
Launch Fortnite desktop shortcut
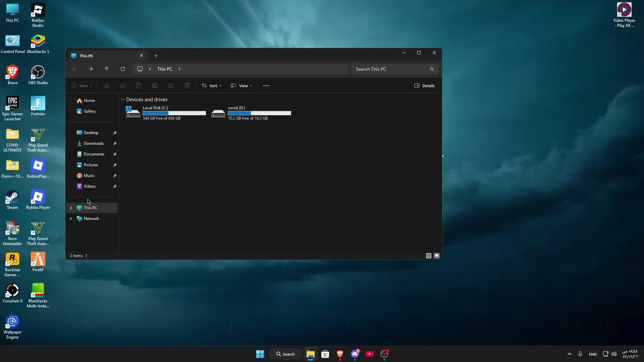pos(38,107)
